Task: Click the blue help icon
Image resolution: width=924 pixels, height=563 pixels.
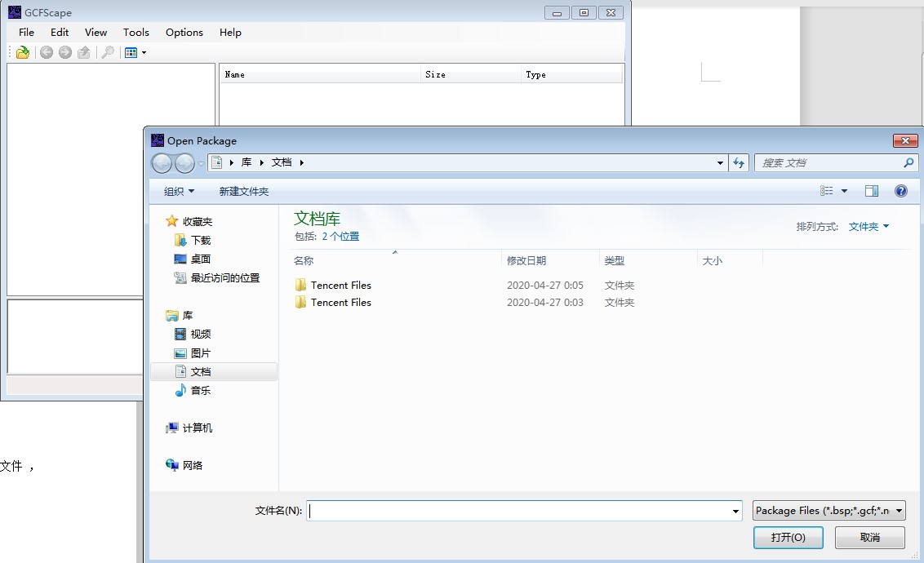Action: click(901, 191)
